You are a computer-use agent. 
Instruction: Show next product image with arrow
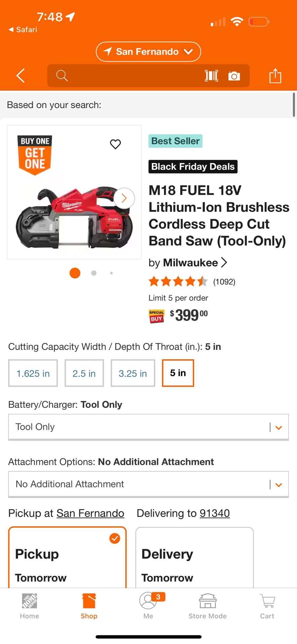pyautogui.click(x=124, y=198)
